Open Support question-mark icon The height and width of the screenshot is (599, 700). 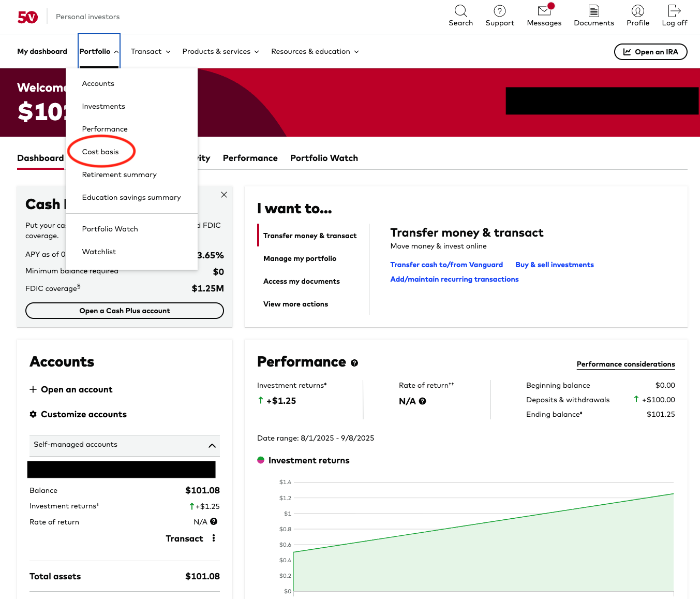click(500, 11)
